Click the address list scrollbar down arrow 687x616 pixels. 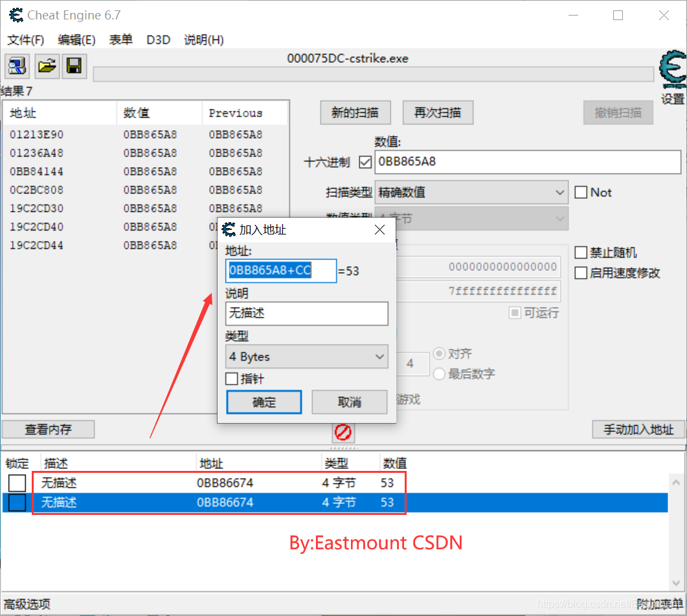pyautogui.click(x=676, y=583)
